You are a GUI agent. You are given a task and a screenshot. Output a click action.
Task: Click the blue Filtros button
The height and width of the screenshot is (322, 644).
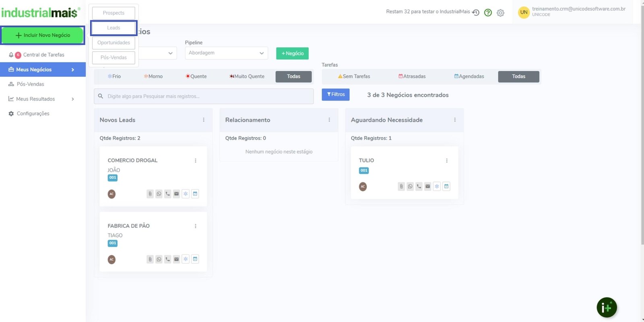pos(336,95)
